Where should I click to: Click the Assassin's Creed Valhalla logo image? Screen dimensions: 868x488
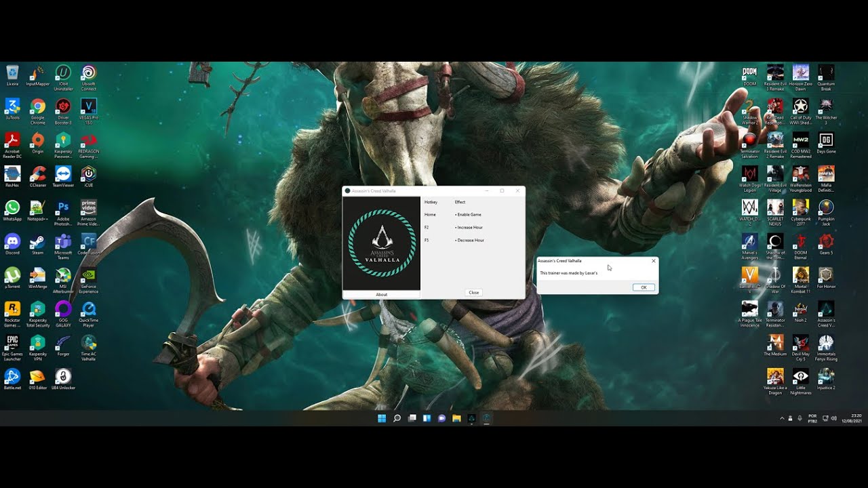point(382,243)
